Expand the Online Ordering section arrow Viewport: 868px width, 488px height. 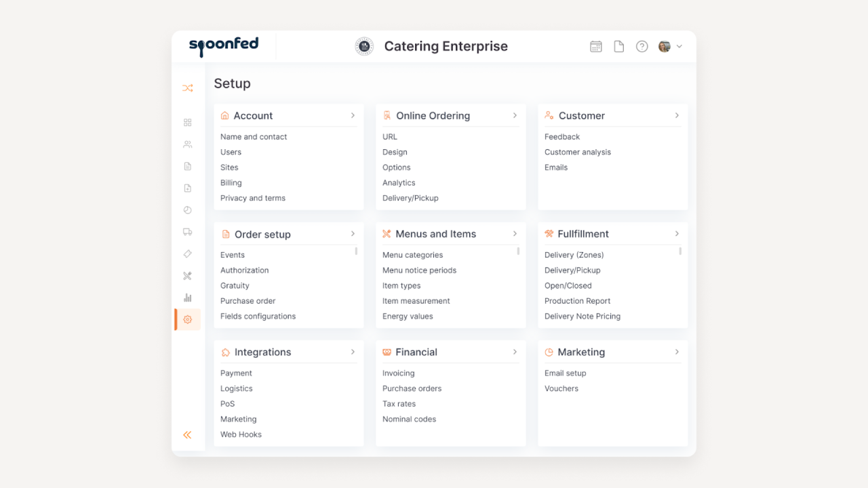tap(515, 116)
